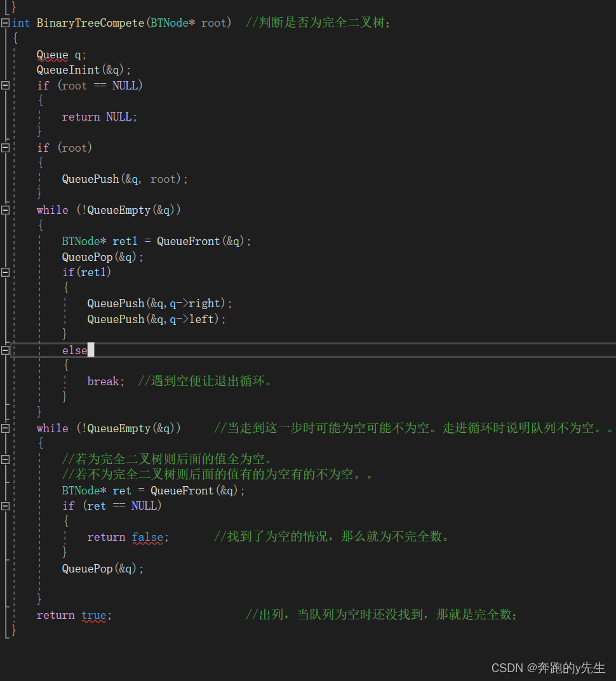The height and width of the screenshot is (681, 616).
Task: Collapse the second while loop with comment
Action: coord(5,428)
